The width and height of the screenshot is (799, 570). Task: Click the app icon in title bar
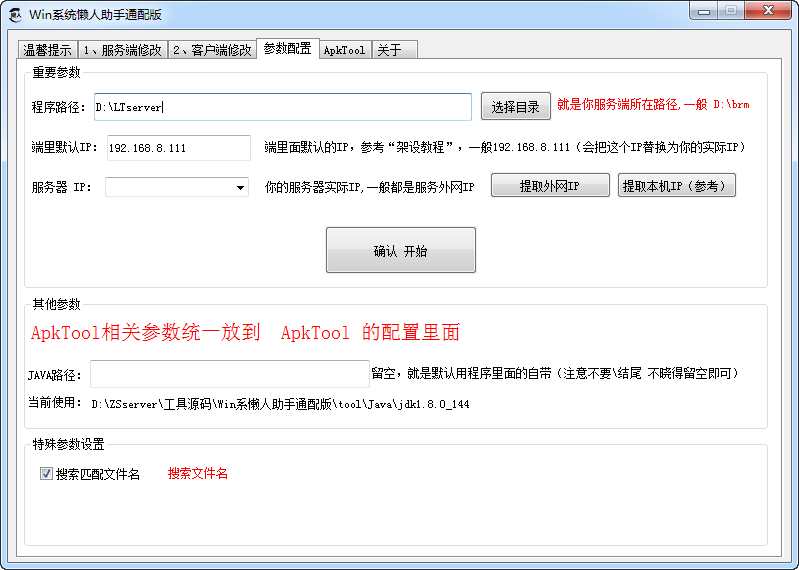(x=15, y=14)
